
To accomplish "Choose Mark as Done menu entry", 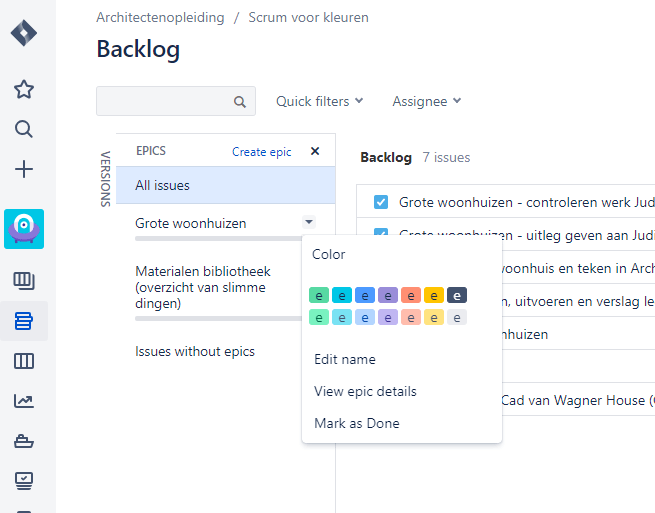I will pyautogui.click(x=356, y=423).
